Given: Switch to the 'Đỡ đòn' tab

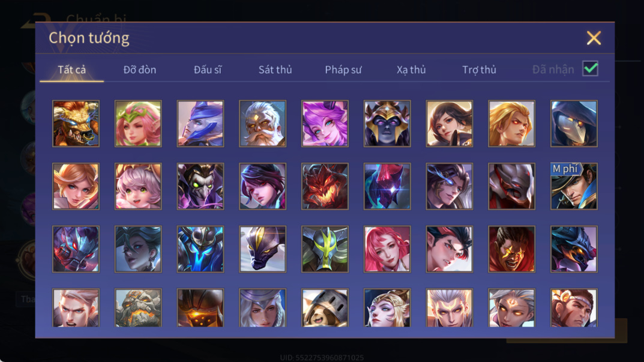Looking at the screenshot, I should point(140,70).
